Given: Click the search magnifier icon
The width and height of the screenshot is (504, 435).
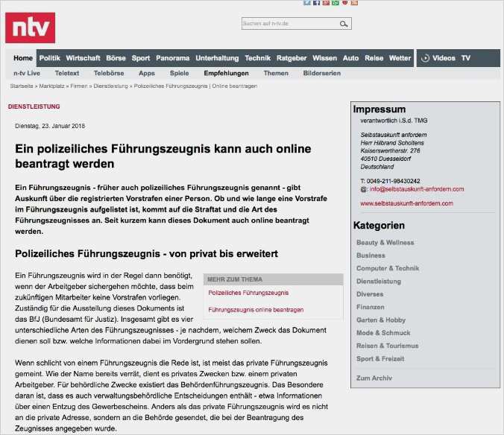Looking at the screenshot, I should [344, 24].
